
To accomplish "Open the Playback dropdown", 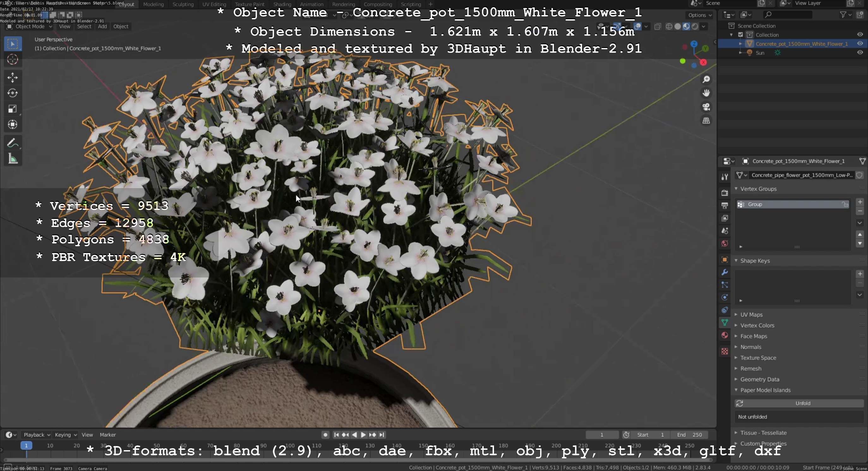I will (x=36, y=435).
